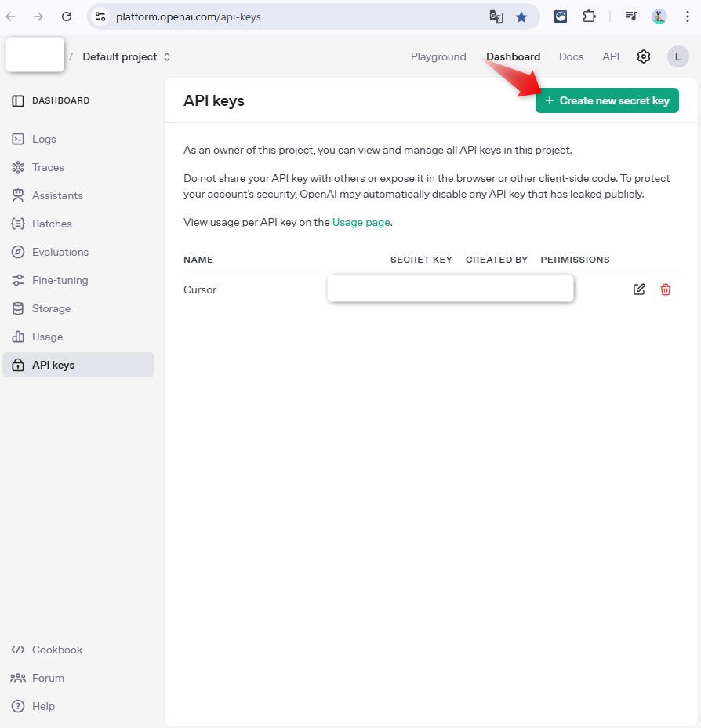Delete the Cursor API key via trash icon
This screenshot has height=728, width=701.
pos(666,289)
